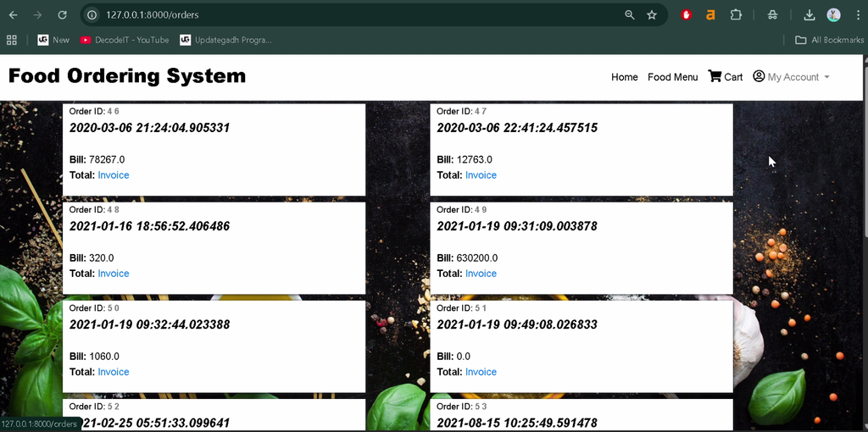
Task: Click the Order ID 4 6 label
Action: pyautogui.click(x=94, y=111)
